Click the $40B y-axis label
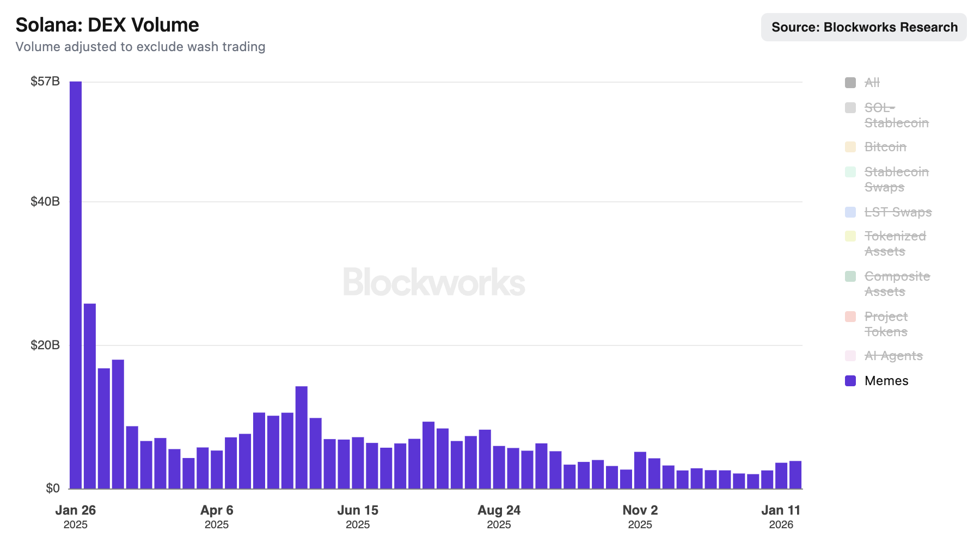 [x=45, y=202]
